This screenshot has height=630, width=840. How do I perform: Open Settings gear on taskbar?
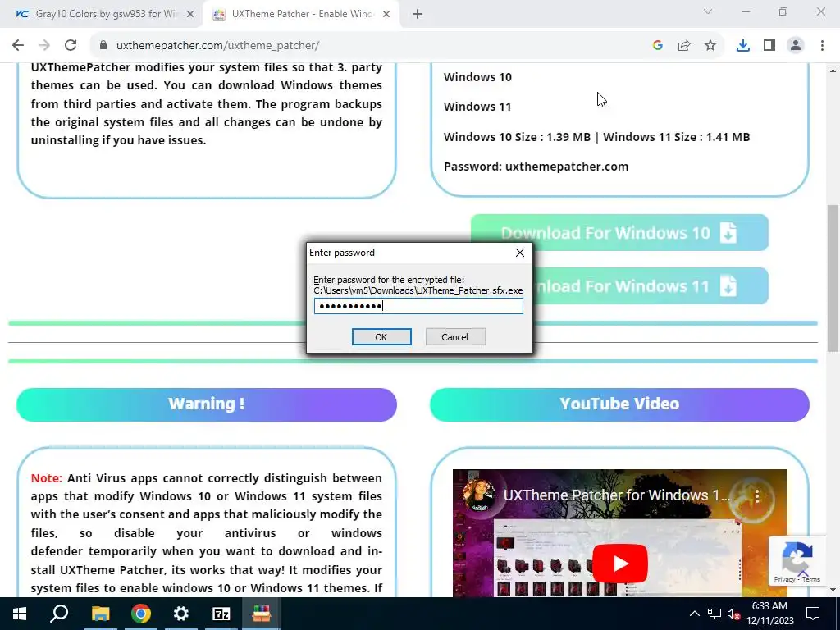pyautogui.click(x=181, y=614)
